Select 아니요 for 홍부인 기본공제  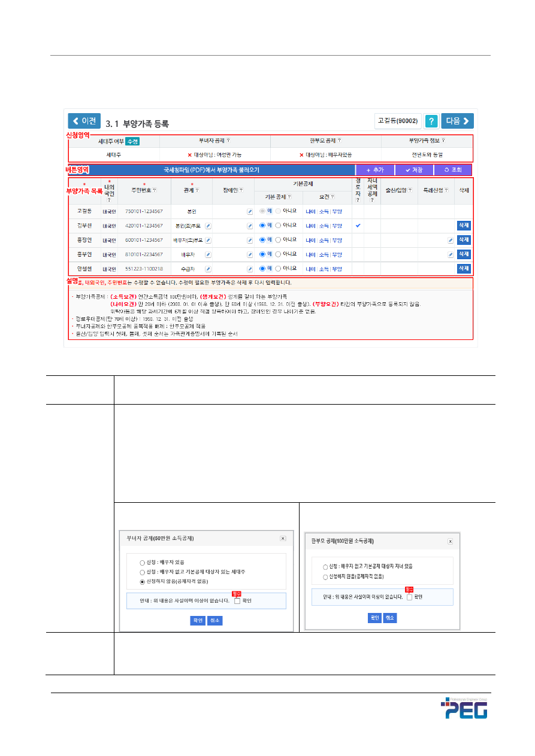277,254
